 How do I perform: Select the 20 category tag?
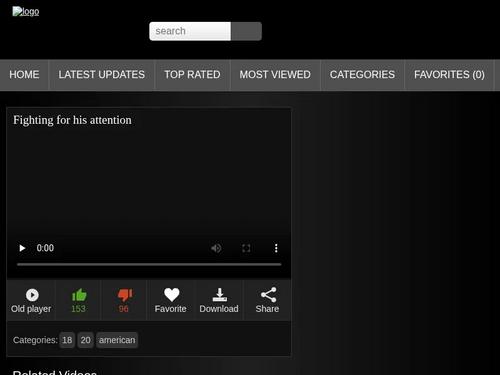85,340
